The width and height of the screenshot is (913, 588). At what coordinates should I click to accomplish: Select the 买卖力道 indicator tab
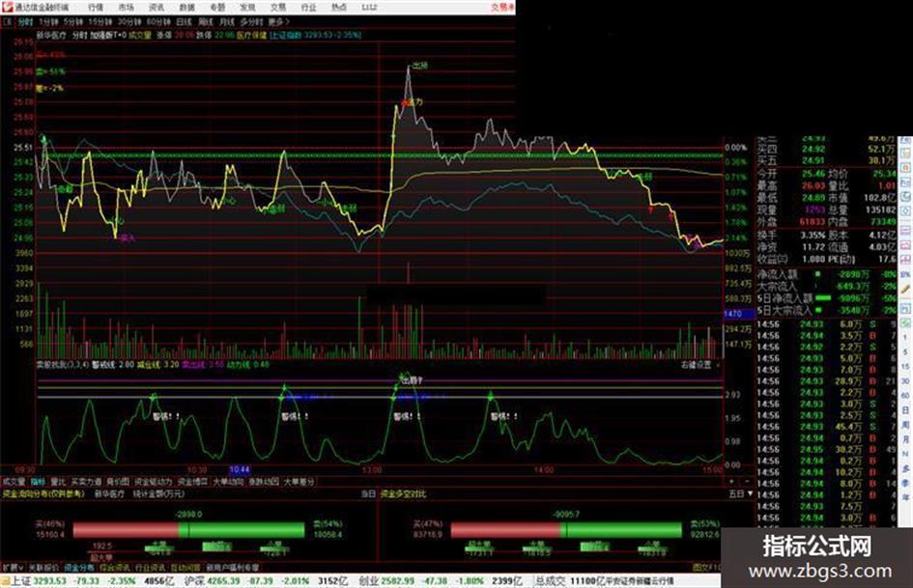pyautogui.click(x=86, y=482)
